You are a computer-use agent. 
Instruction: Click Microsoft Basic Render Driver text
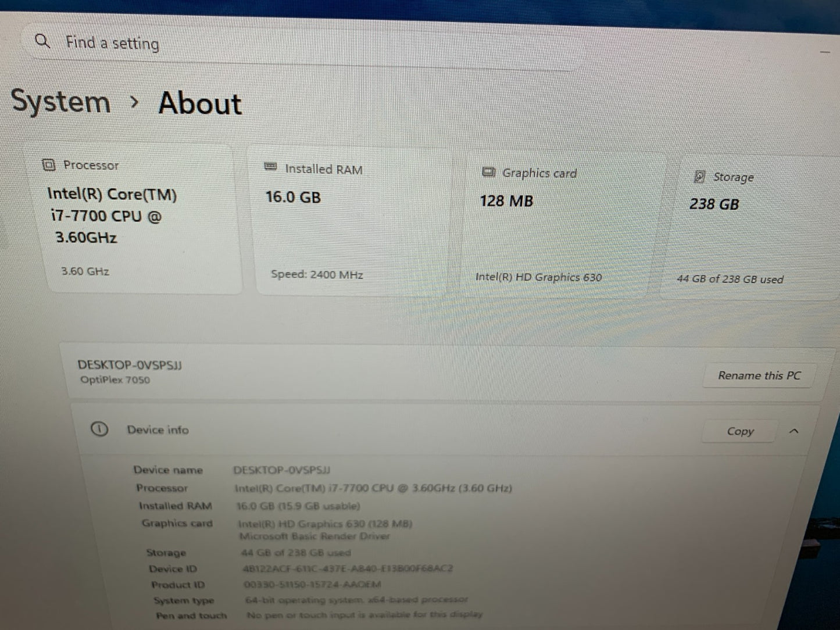click(314, 536)
